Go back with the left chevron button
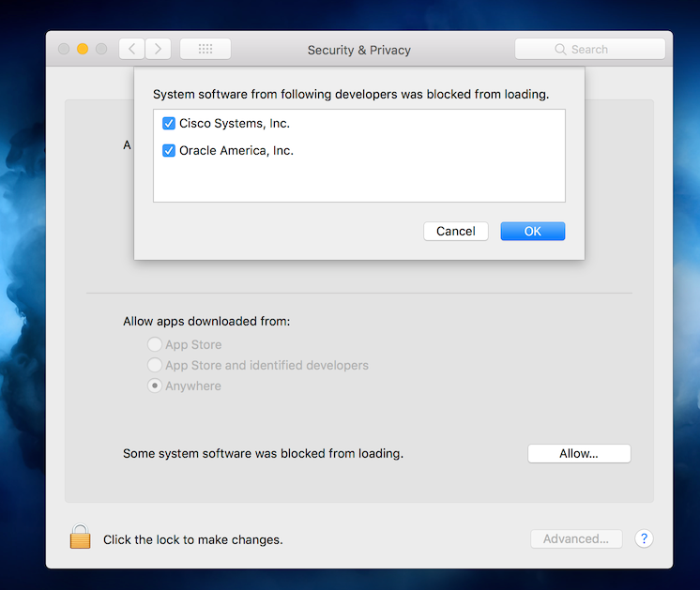Image resolution: width=700 pixels, height=590 pixels. [x=131, y=49]
